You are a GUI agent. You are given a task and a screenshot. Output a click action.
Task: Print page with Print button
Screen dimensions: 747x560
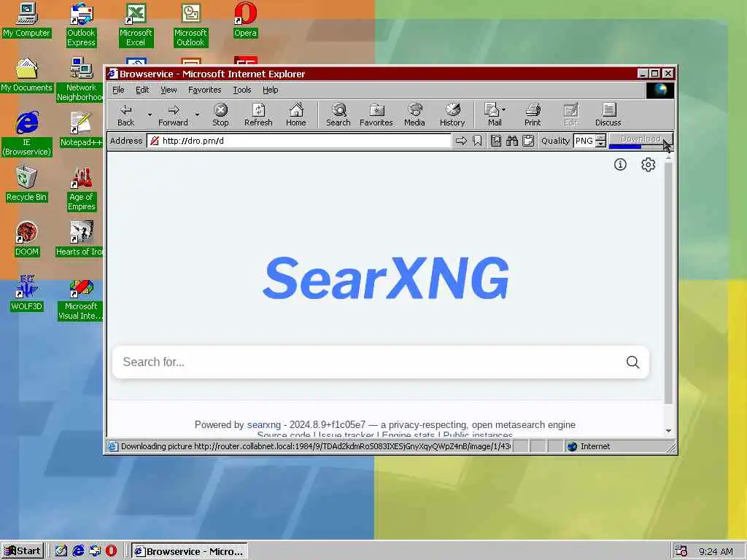[533, 115]
